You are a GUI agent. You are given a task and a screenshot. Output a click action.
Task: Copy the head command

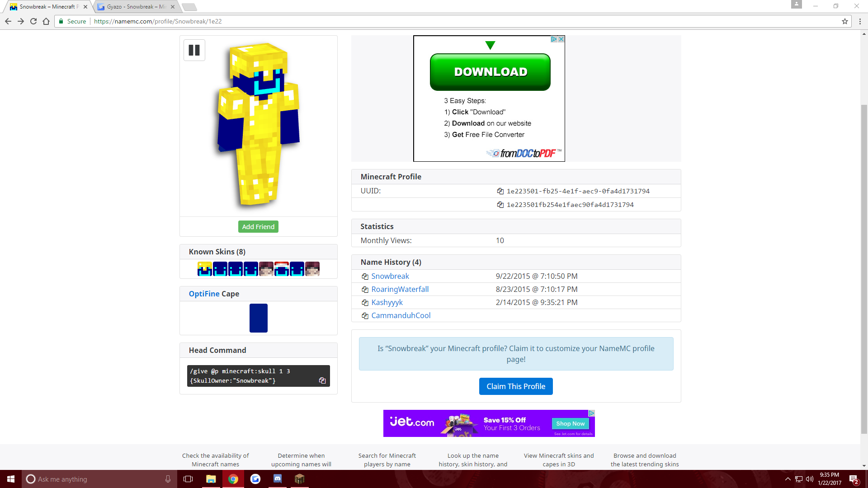point(322,380)
